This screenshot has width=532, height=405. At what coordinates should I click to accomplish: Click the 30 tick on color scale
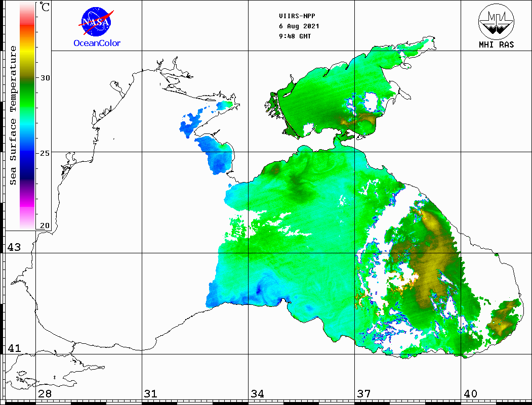tap(45, 78)
